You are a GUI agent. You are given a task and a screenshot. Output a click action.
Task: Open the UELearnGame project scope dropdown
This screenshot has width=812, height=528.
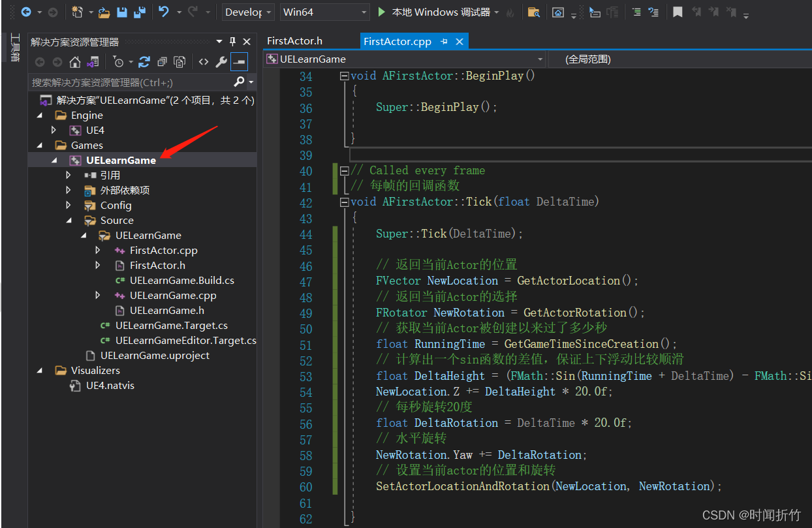click(405, 59)
